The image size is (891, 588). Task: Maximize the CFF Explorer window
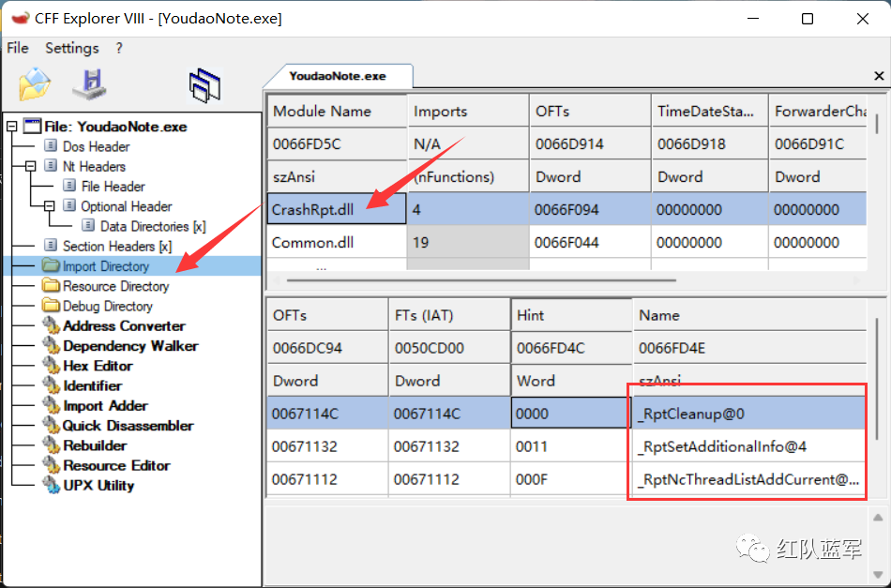pyautogui.click(x=807, y=19)
